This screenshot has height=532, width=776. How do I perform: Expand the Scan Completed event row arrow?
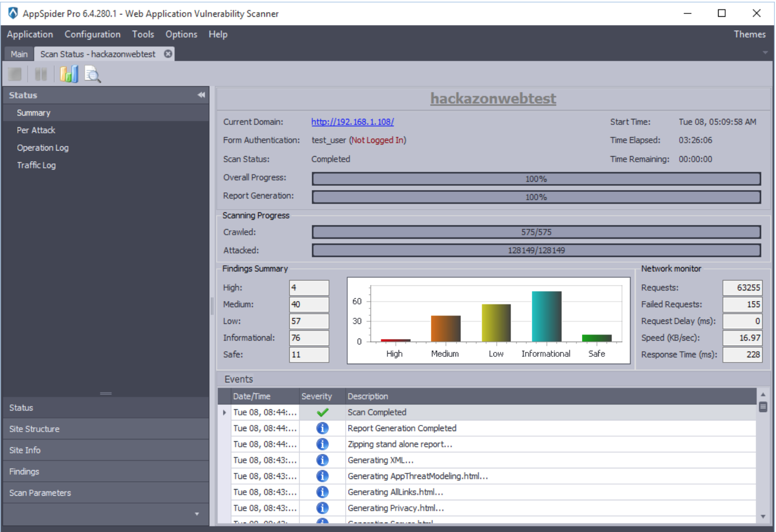coord(225,413)
